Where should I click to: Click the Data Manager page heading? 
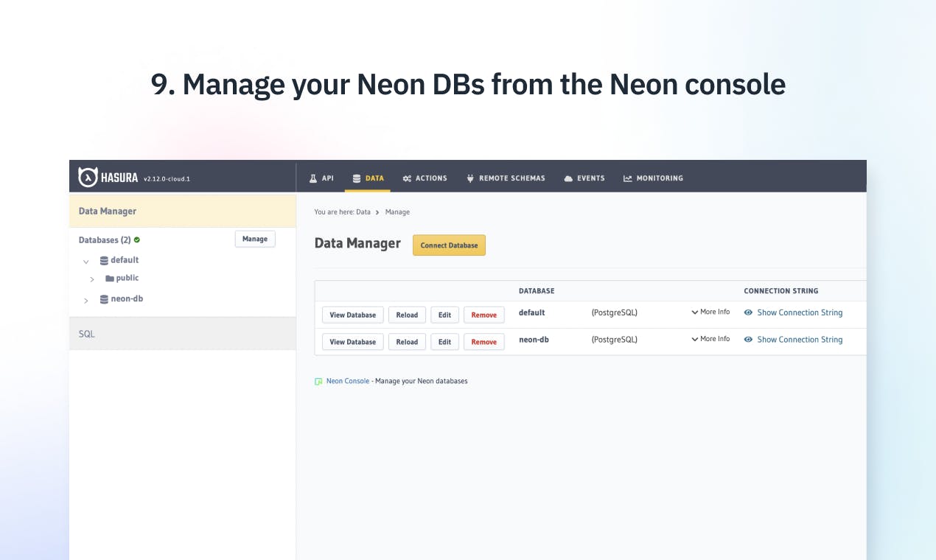pos(357,243)
